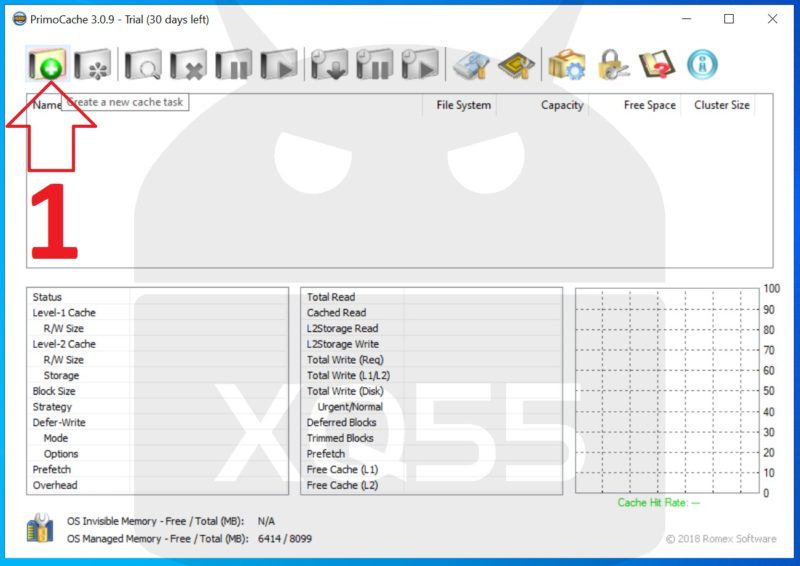This screenshot has width=800, height=566.
Task: Click the Cache Hit Rate label
Action: 658,503
